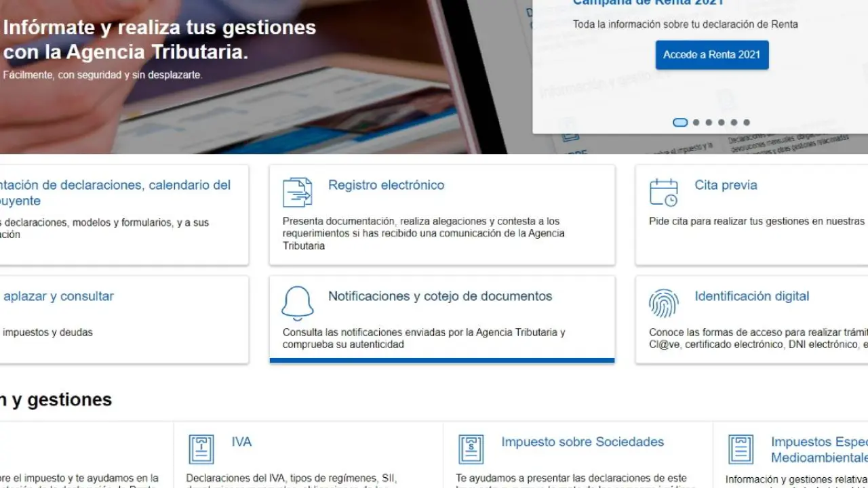Click the Registro electrónico document icon
The height and width of the screenshot is (488, 868).
[297, 192]
